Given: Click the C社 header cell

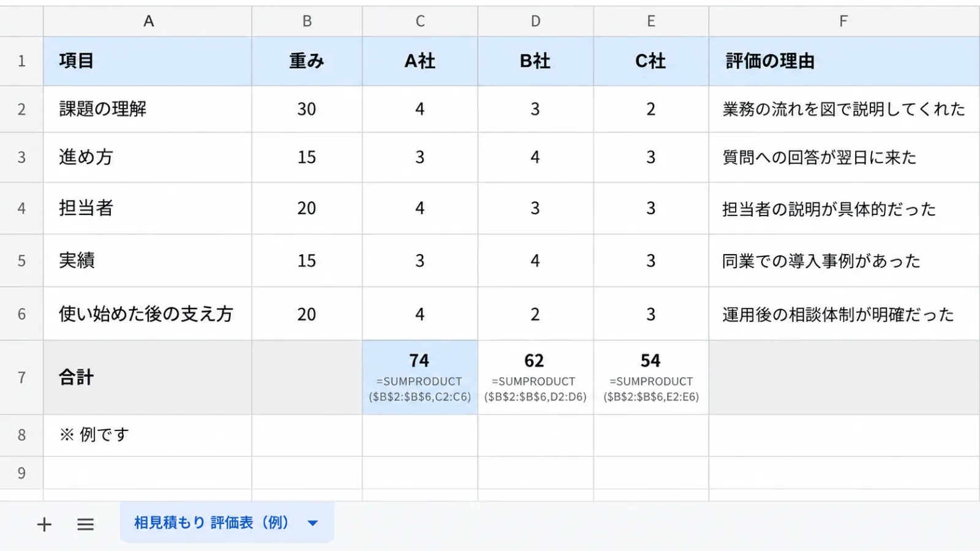Looking at the screenshot, I should (x=651, y=61).
